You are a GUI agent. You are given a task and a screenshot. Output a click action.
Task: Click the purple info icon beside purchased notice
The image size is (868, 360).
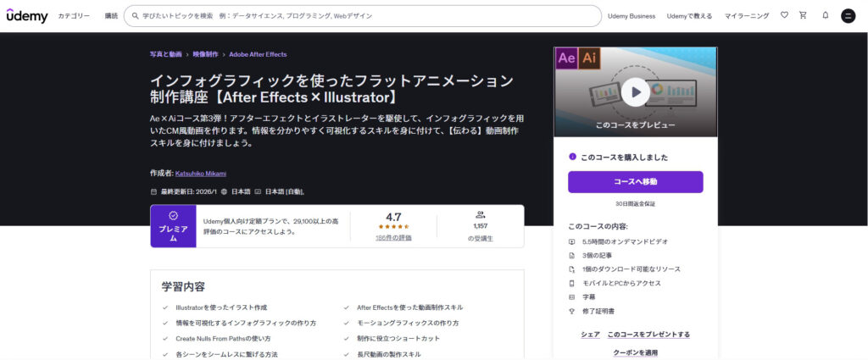coord(572,157)
